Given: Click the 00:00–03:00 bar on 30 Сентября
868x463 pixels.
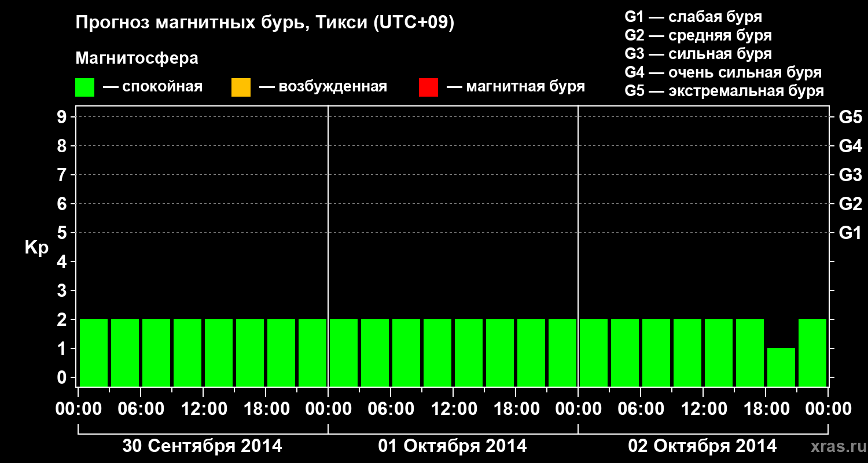Looking at the screenshot, I should [94, 352].
